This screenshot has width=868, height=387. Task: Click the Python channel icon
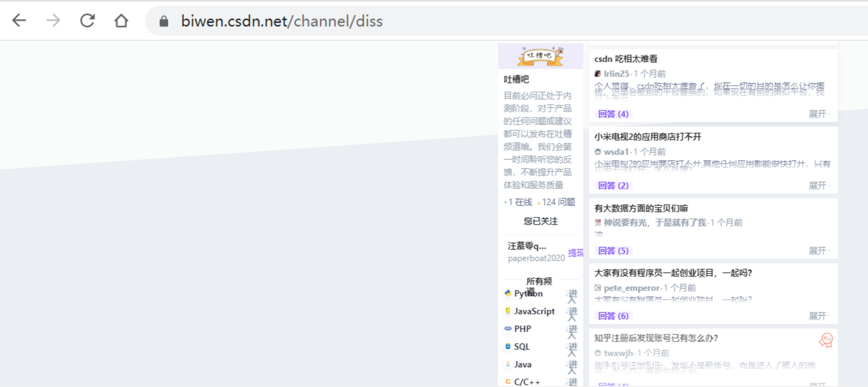pyautogui.click(x=508, y=293)
